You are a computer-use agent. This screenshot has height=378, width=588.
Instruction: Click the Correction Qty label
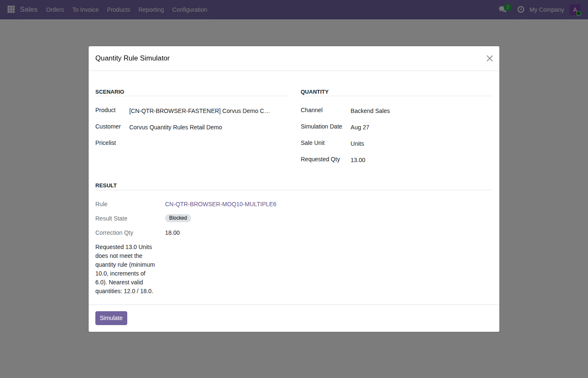[114, 233]
